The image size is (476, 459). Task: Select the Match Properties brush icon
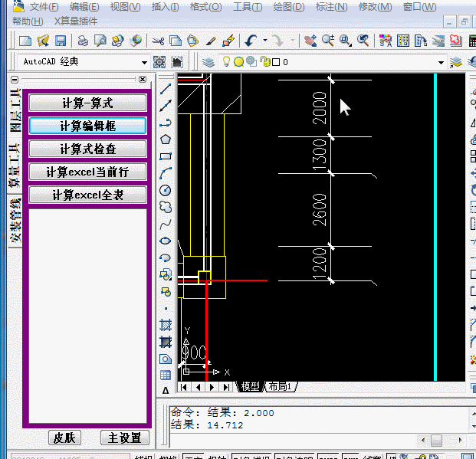pos(211,41)
